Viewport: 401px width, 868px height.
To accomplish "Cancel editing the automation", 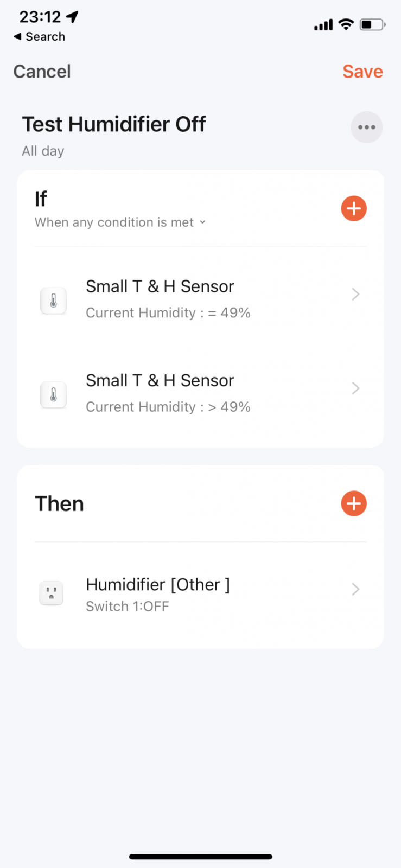I will [42, 72].
